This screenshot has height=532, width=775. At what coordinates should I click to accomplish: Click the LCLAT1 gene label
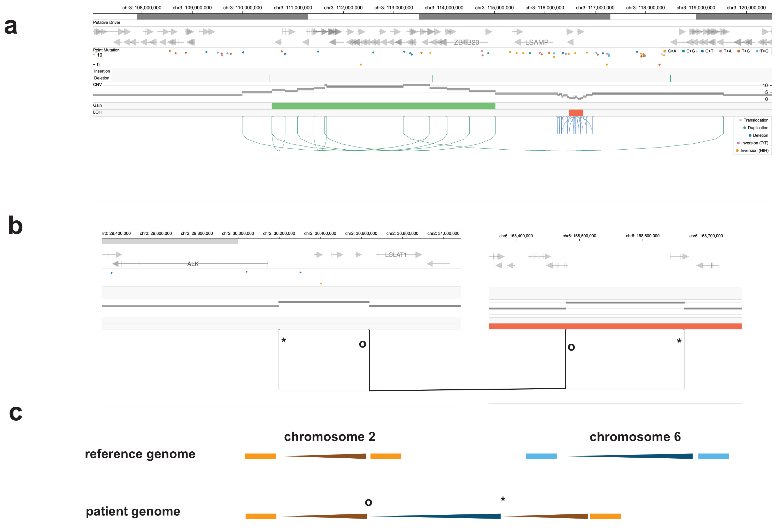click(396, 255)
